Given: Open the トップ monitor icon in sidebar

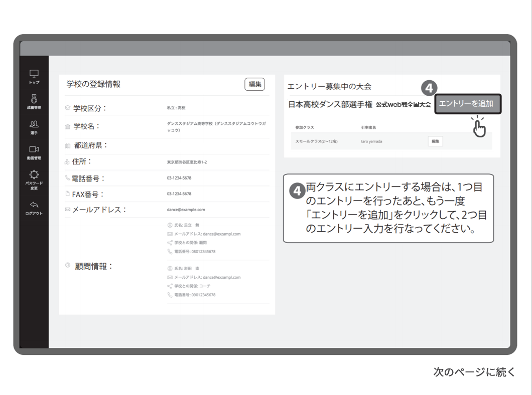Looking at the screenshot, I should click(34, 74).
